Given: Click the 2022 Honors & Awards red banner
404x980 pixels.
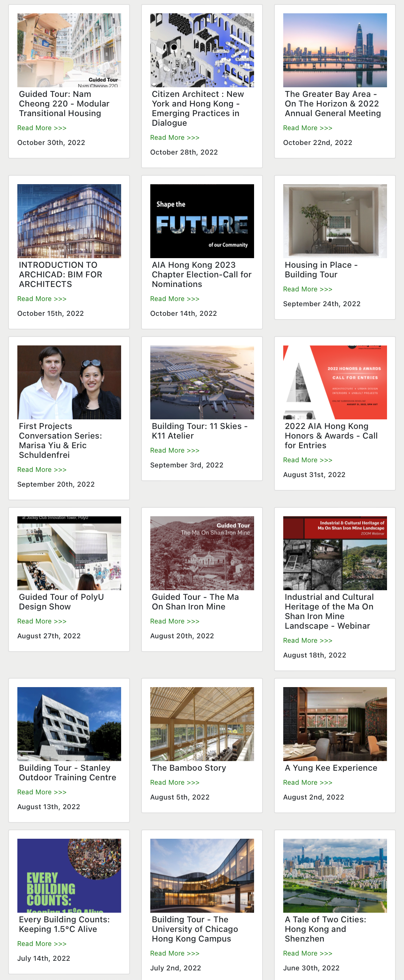Looking at the screenshot, I should [335, 382].
